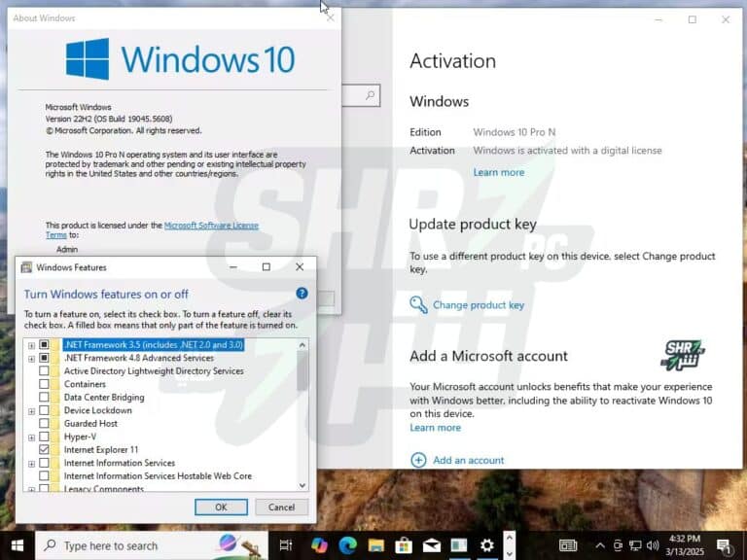
Task: Show hidden system tray icons
Action: point(600,545)
